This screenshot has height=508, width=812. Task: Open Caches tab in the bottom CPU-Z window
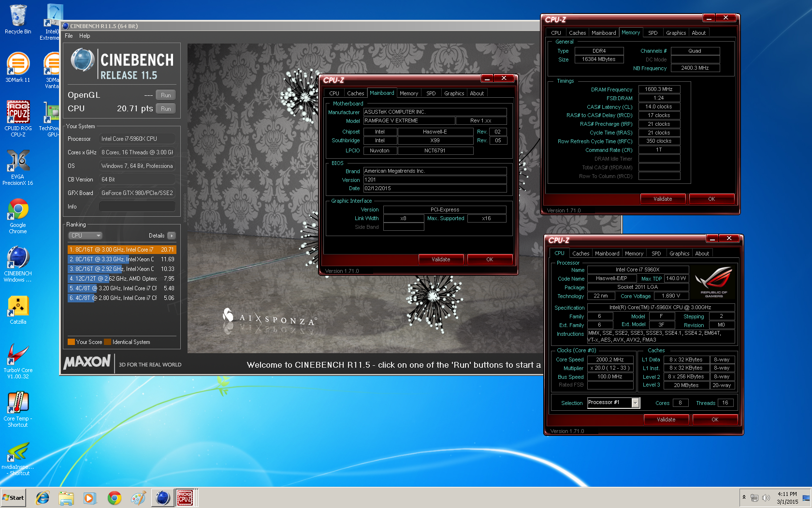coord(580,254)
